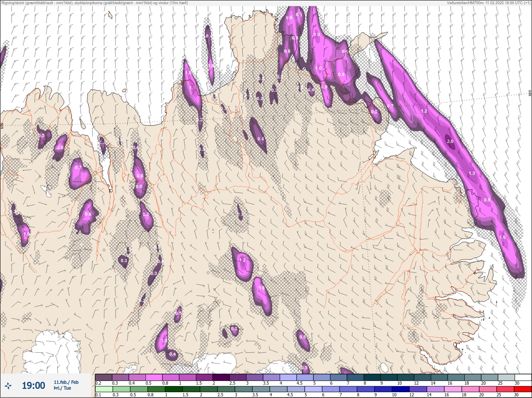Click the N99 latitude label at left edge
The height and width of the screenshot is (398, 532).
(2, 125)
